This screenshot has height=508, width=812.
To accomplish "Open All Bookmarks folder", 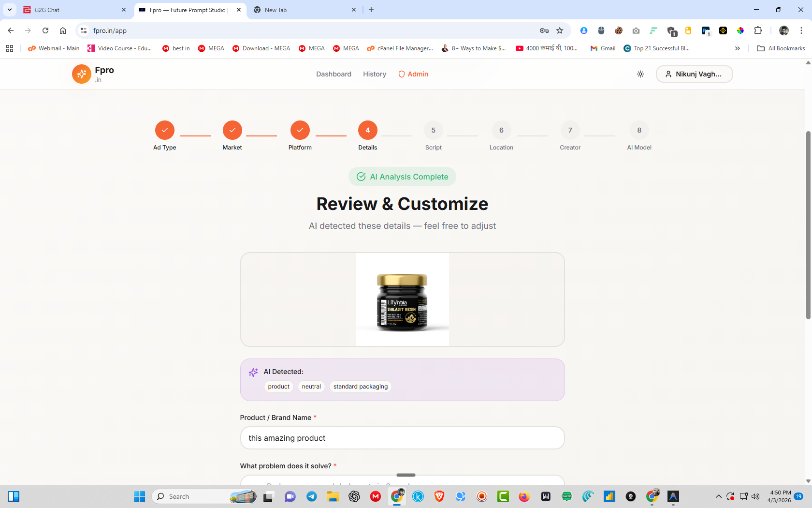I will [x=781, y=48].
